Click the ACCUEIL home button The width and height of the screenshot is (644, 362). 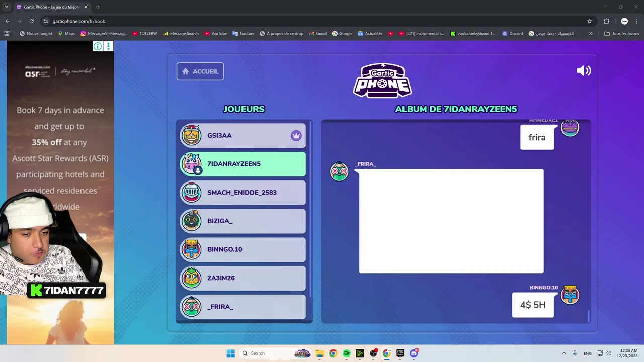(x=200, y=71)
